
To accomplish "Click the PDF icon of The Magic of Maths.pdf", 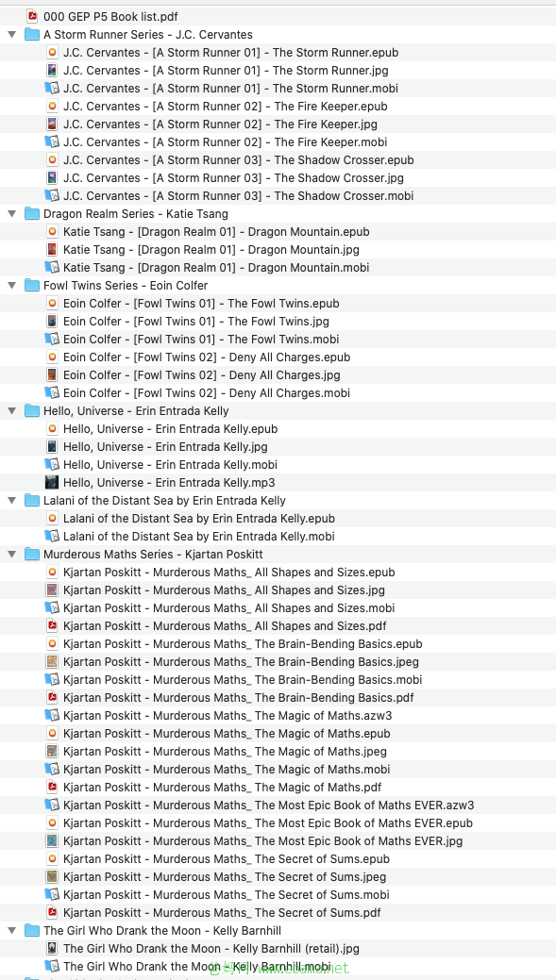I will click(53, 788).
